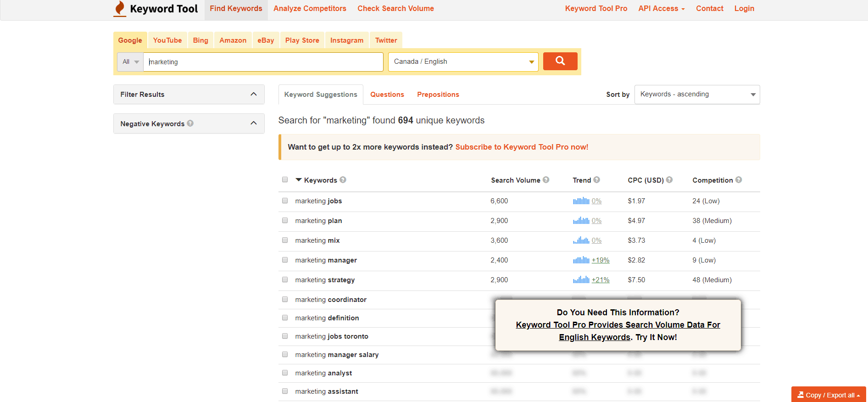Click help icon beside Competition header

[x=739, y=180]
